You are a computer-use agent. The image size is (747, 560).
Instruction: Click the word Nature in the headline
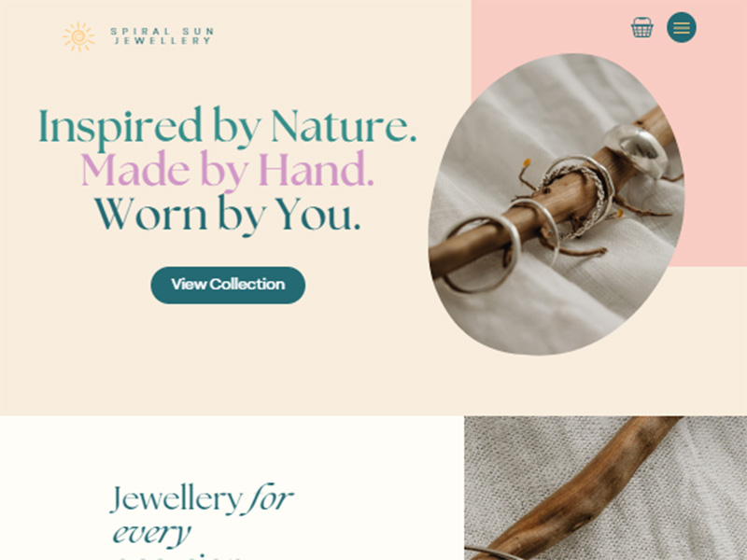344,126
